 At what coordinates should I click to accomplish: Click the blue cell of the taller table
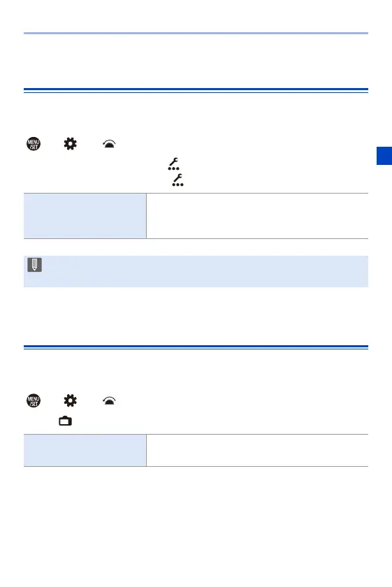pos(85,216)
